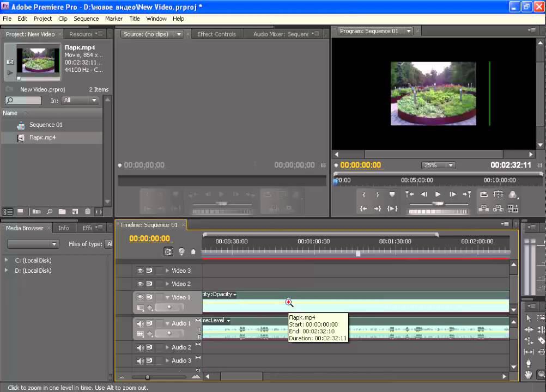This screenshot has width=546, height=392.
Task: Toggle Video 2 track visibility eye
Action: [x=140, y=284]
